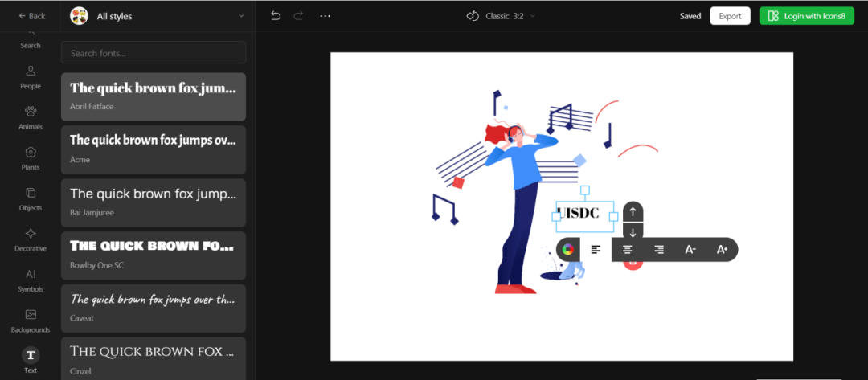Move text layer down with arrow
This screenshot has width=868, height=380.
[x=633, y=232]
